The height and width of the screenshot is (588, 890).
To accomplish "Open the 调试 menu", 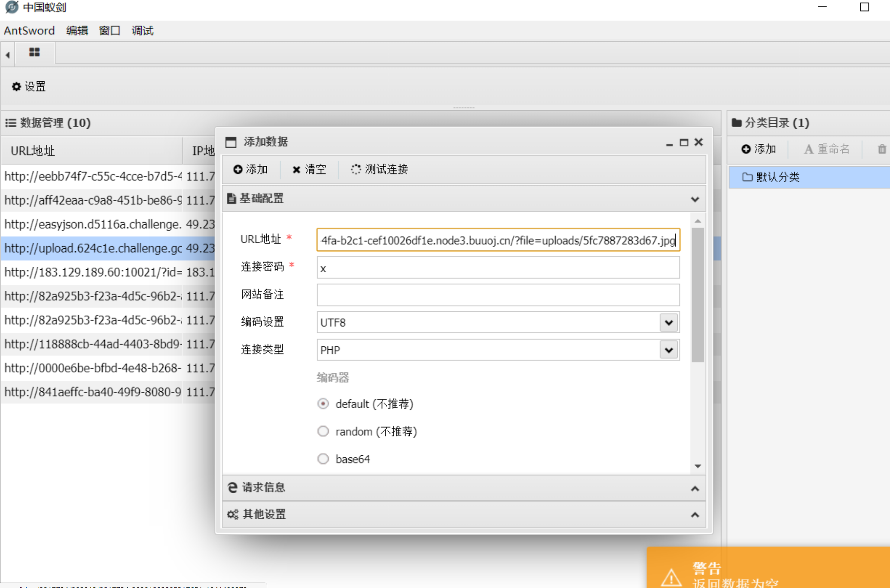I will click(x=142, y=30).
